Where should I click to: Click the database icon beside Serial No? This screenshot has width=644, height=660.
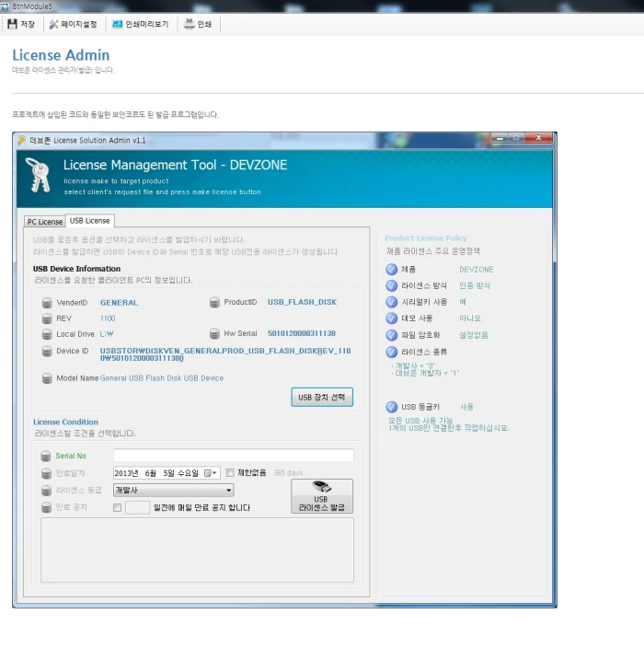click(x=46, y=457)
